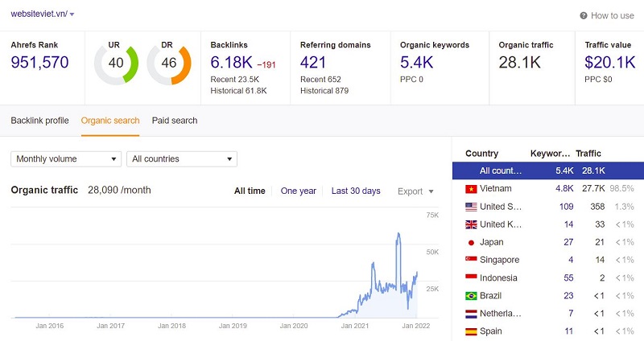Click the Keywords column header
644x341 pixels.
551,154
